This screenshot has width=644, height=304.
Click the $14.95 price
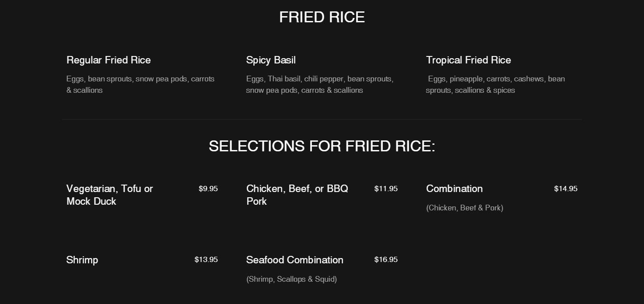click(x=565, y=189)
